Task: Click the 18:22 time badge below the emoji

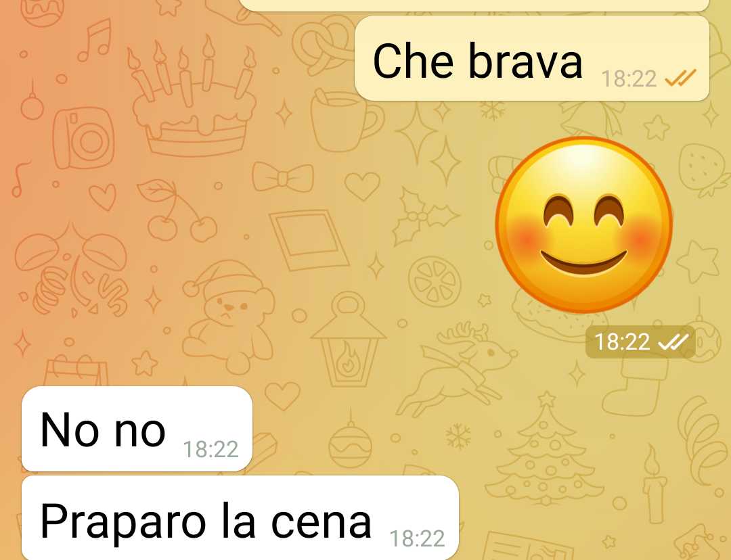Action: (x=640, y=342)
